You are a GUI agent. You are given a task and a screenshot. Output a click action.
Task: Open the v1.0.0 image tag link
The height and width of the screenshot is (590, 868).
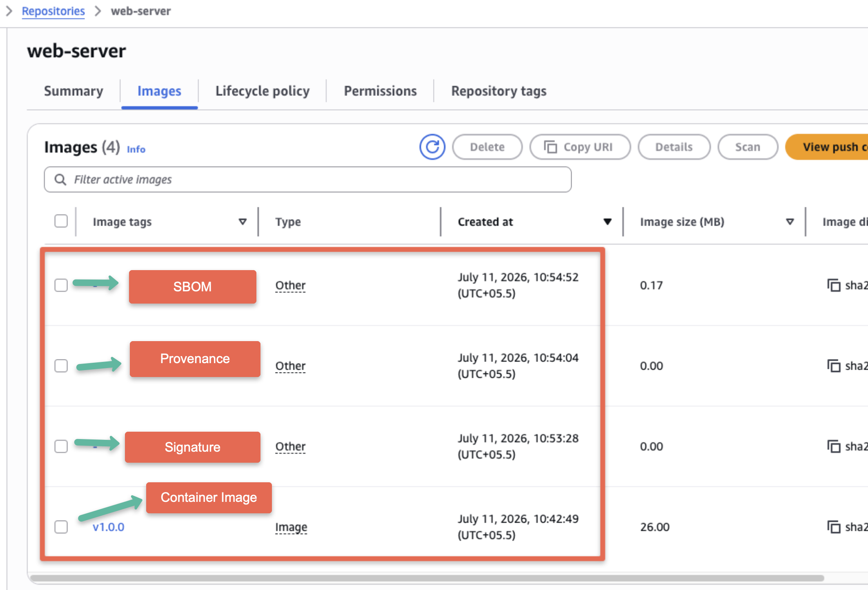109,527
